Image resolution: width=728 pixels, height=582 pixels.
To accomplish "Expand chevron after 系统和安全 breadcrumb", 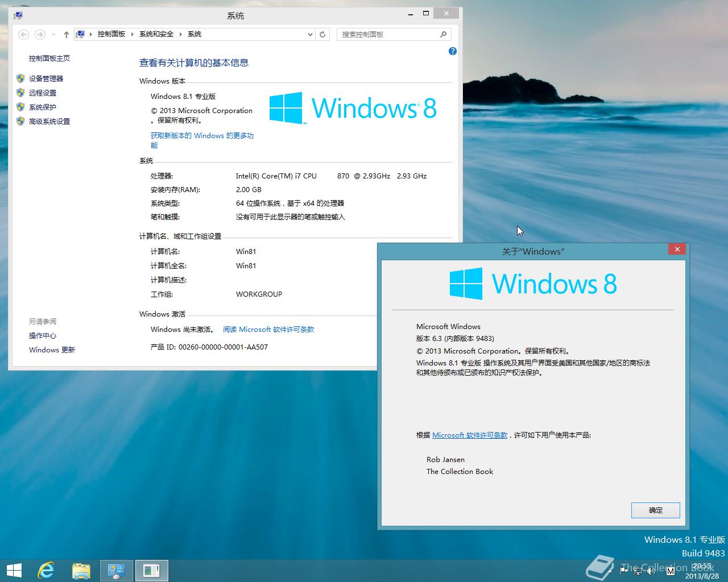I will [181, 34].
